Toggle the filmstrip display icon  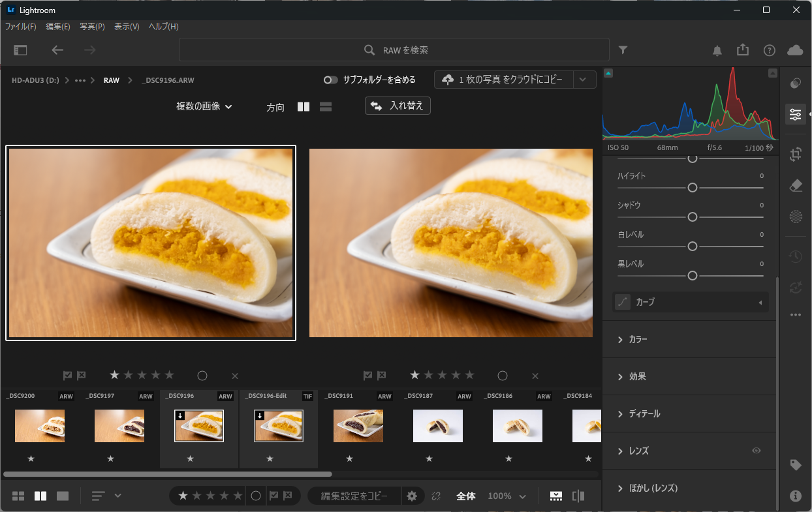(x=555, y=496)
